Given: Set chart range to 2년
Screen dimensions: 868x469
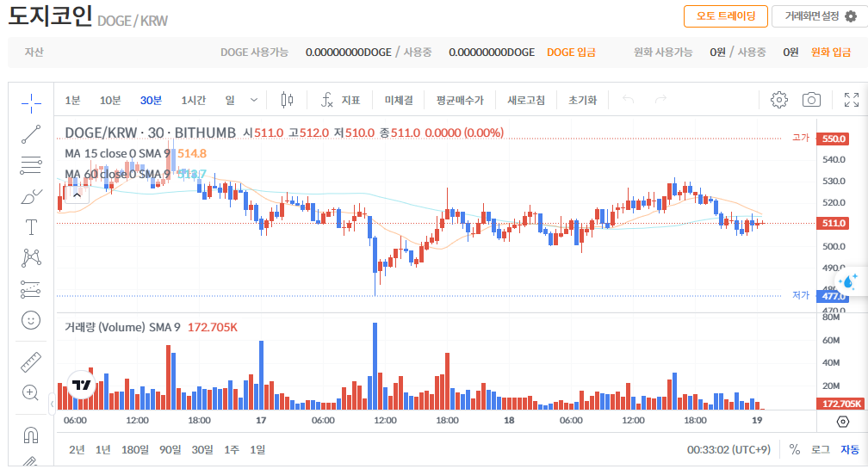Looking at the screenshot, I should pos(77,450).
